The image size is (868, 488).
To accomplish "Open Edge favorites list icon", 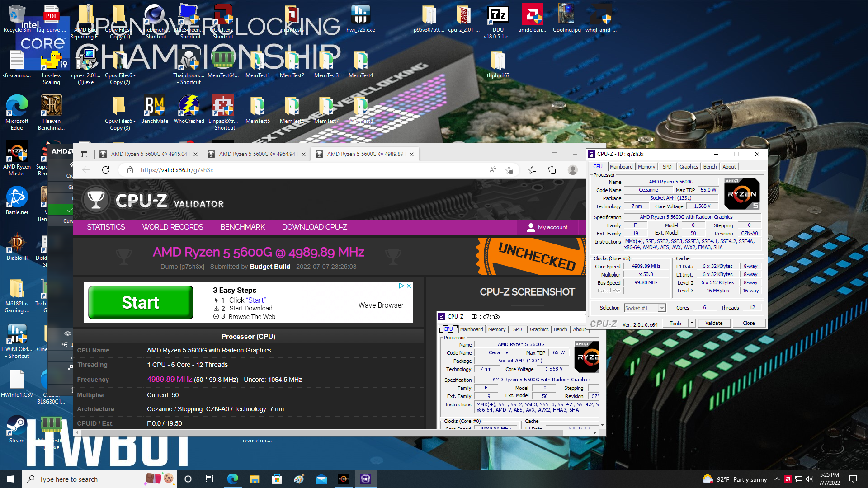I will (532, 170).
